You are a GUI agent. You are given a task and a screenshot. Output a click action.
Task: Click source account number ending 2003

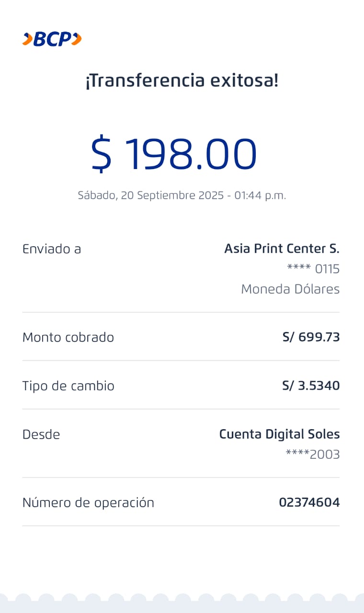pos(313,454)
